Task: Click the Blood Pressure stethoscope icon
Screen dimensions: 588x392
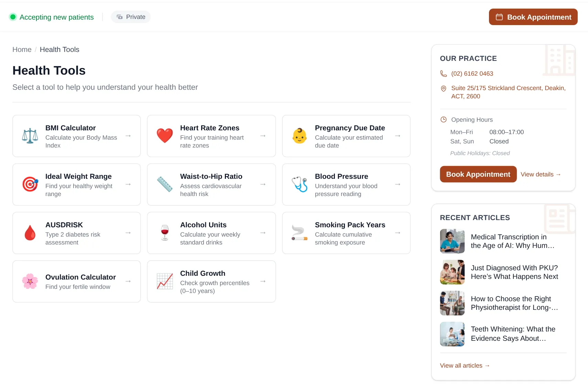Action: (300, 184)
